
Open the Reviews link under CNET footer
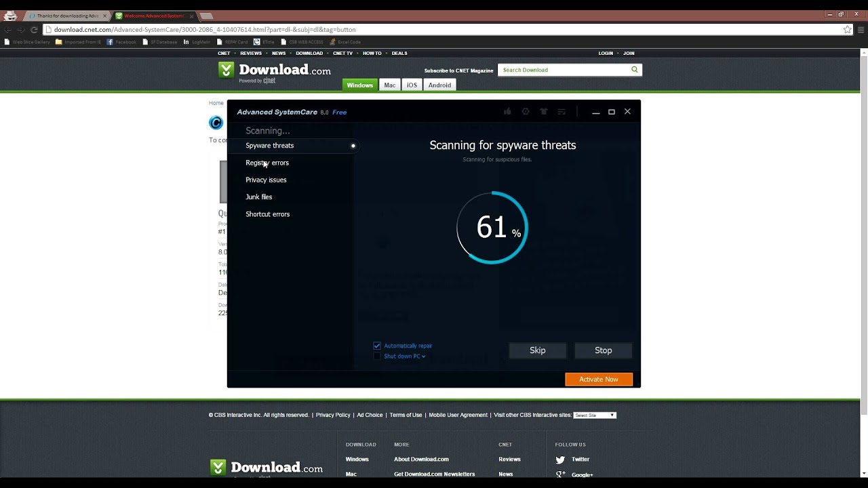(x=509, y=460)
